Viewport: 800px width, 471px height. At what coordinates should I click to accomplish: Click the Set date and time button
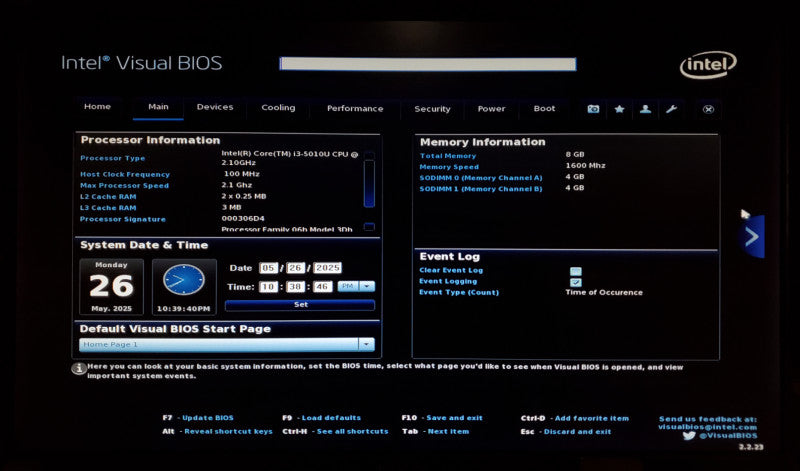pyautogui.click(x=300, y=305)
